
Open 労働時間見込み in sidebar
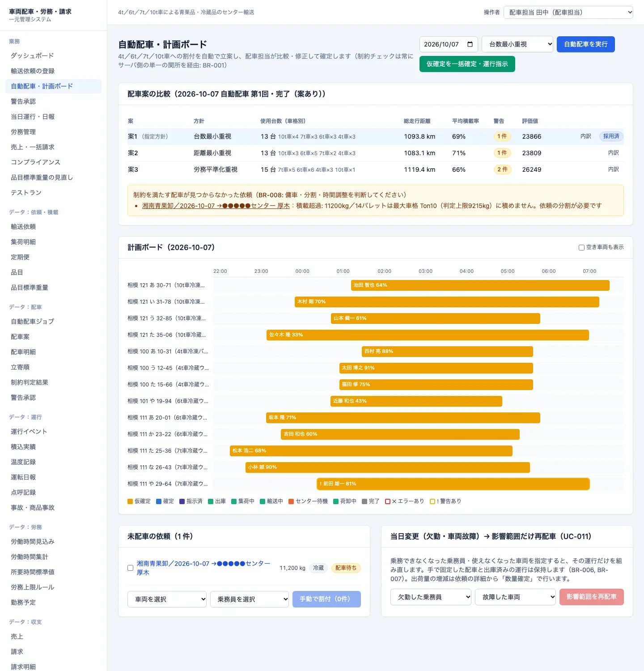point(53,542)
